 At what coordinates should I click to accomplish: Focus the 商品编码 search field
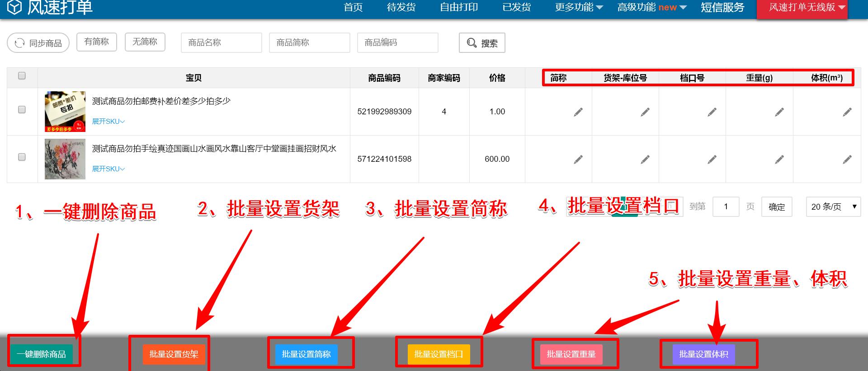(x=398, y=42)
